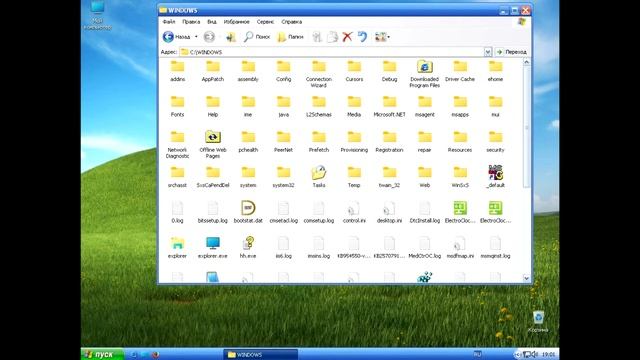This screenshot has height=360, width=640.
Task: Select the Tasks scheduled folder icon
Action: click(x=319, y=176)
